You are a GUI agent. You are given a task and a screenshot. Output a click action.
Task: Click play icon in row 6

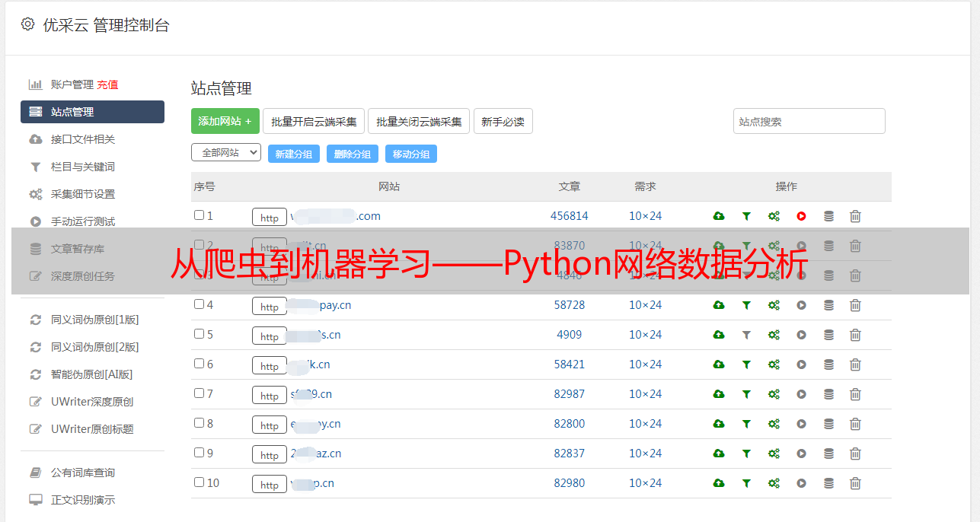pyautogui.click(x=801, y=364)
